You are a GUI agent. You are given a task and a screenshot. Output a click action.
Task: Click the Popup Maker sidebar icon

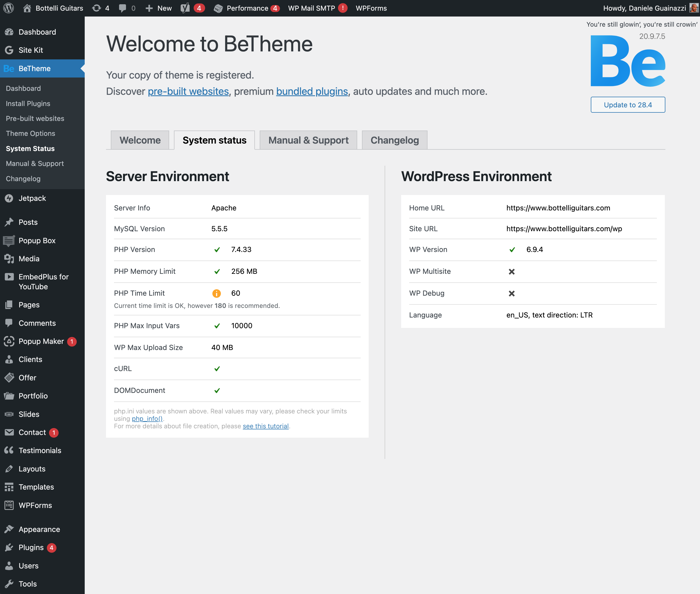pyautogui.click(x=9, y=341)
